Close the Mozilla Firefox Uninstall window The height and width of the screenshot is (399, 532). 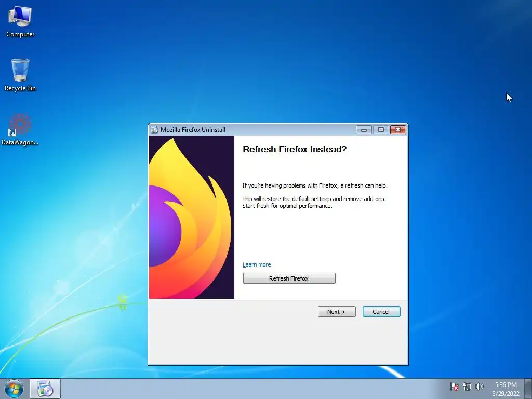click(398, 129)
